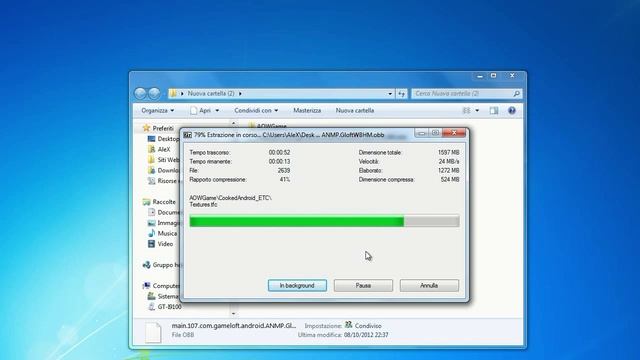Click Masterizza in the toolbar

[x=307, y=111]
